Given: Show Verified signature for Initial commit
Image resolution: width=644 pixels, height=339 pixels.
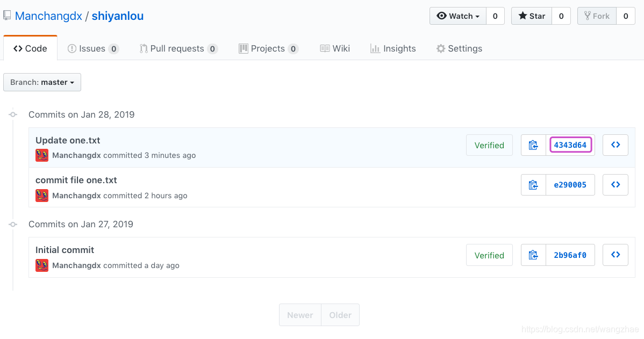Looking at the screenshot, I should pyautogui.click(x=489, y=255).
